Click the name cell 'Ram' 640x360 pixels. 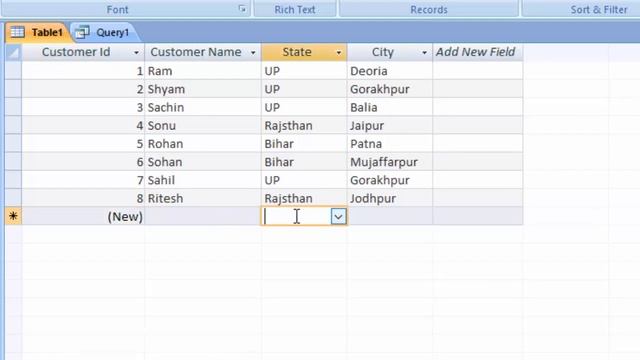(x=203, y=71)
